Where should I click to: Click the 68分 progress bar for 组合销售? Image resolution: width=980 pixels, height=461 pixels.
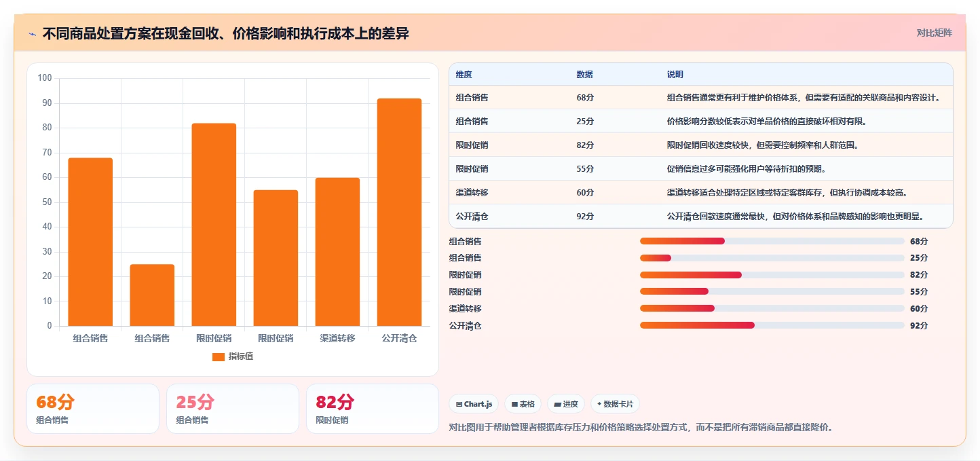click(772, 241)
